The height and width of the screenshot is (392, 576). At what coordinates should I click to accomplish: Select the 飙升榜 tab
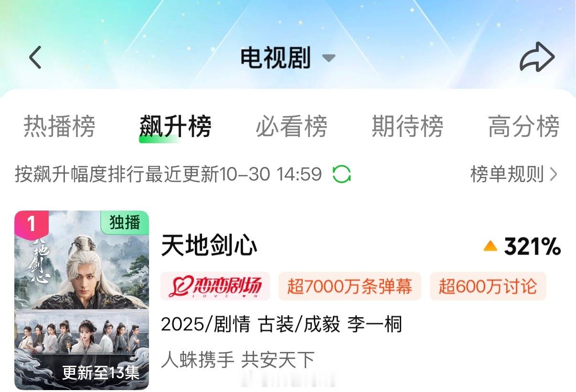point(175,127)
